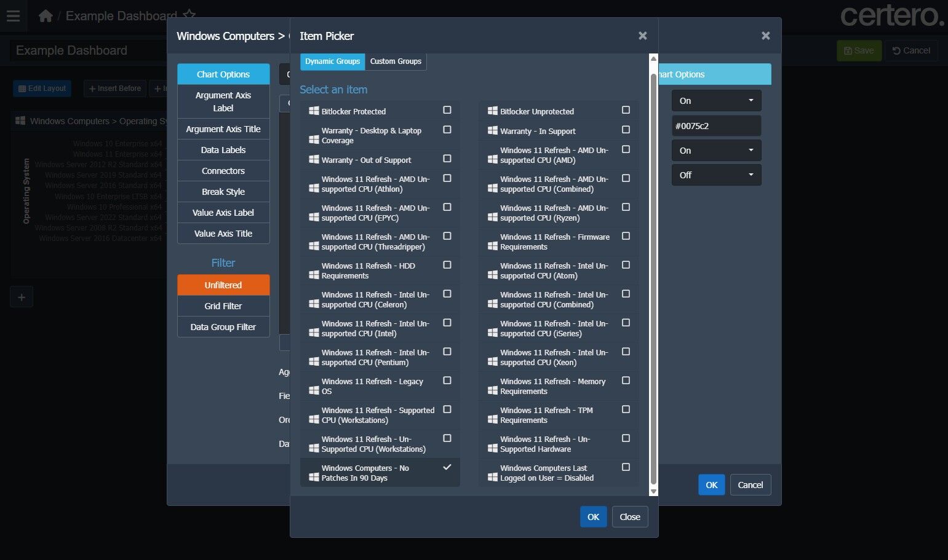This screenshot has height=560, width=948.
Task: Close the Item Picker dialog with X
Action: pos(643,36)
